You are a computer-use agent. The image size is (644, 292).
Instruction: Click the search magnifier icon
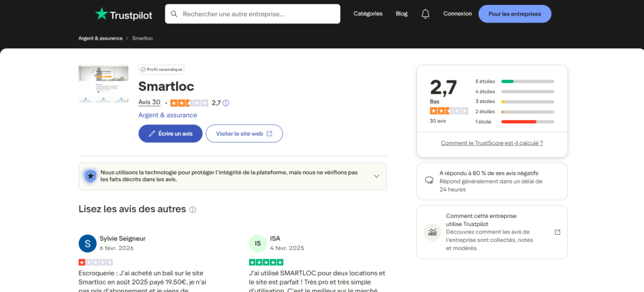point(174,14)
